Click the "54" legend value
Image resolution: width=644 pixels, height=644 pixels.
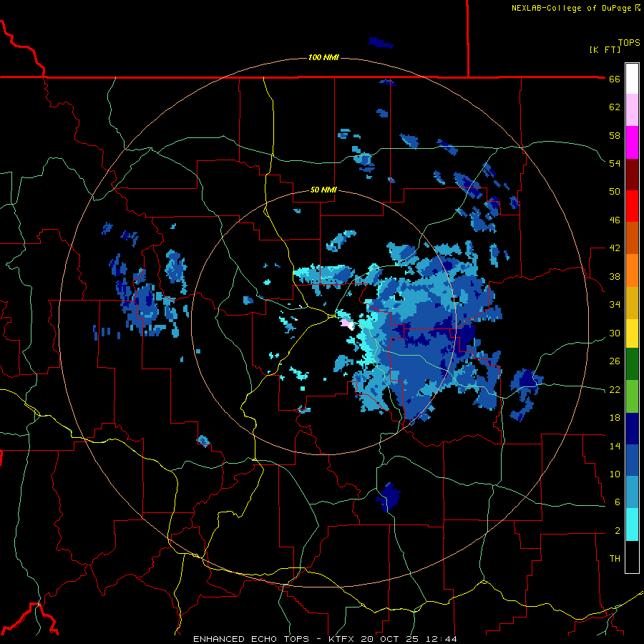click(615, 163)
